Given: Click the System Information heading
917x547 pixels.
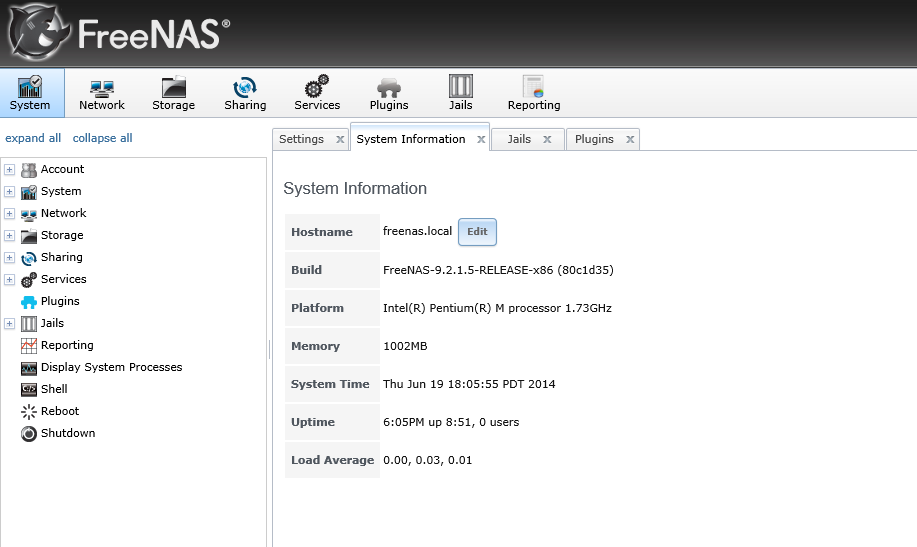Looking at the screenshot, I should click(355, 188).
